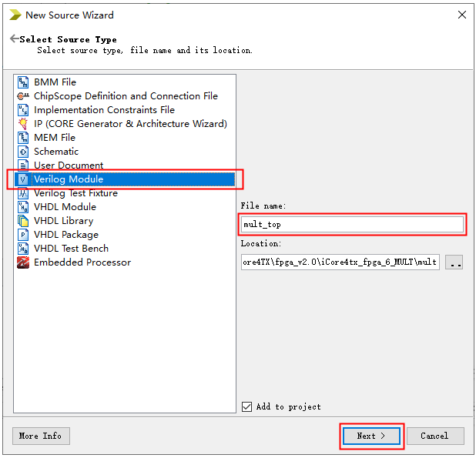Toggle the Add to project checkbox

246,406
